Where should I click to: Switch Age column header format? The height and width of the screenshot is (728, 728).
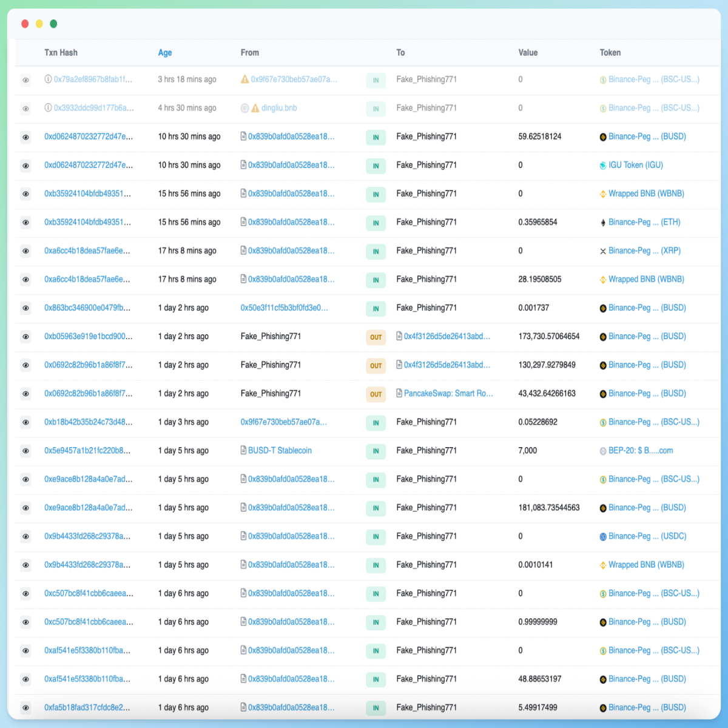coord(165,53)
